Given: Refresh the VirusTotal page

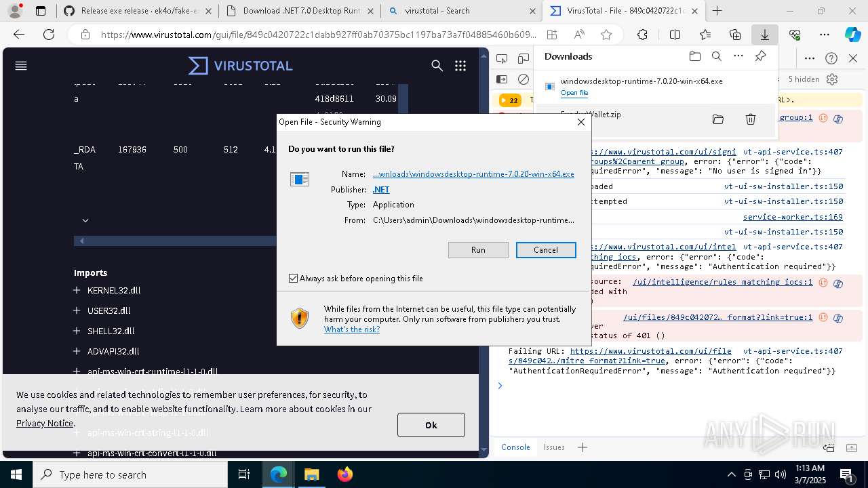Looking at the screenshot, I should (x=49, y=35).
